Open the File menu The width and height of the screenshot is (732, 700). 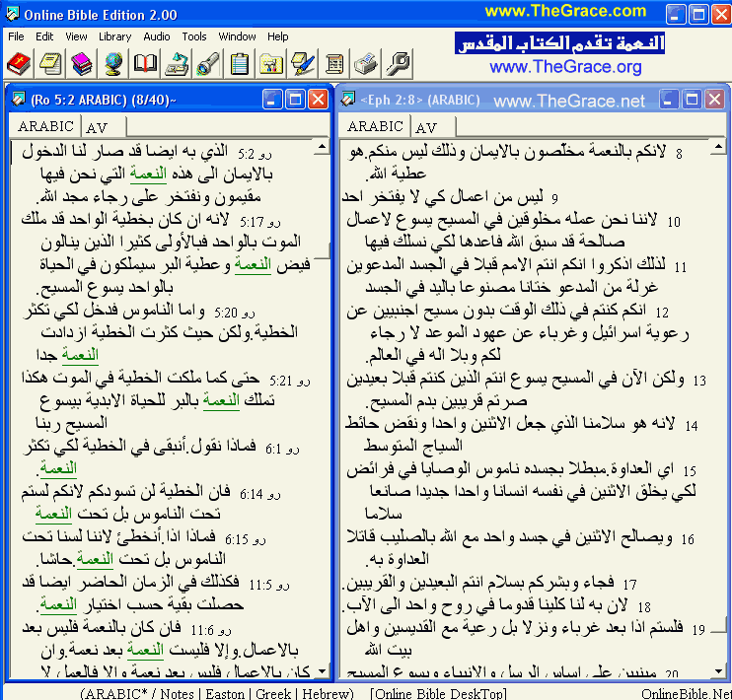pos(16,36)
